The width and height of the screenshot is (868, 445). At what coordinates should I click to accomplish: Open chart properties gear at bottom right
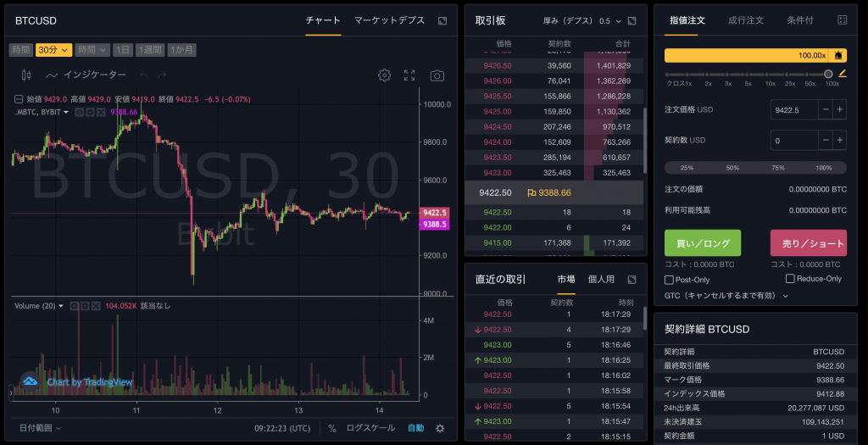tap(440, 428)
